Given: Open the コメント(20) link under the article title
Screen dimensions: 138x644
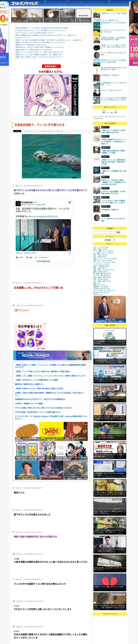Looking at the screenshot, I should coord(38,131).
